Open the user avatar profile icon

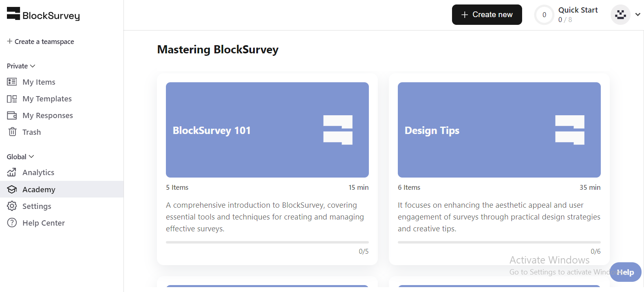[620, 15]
